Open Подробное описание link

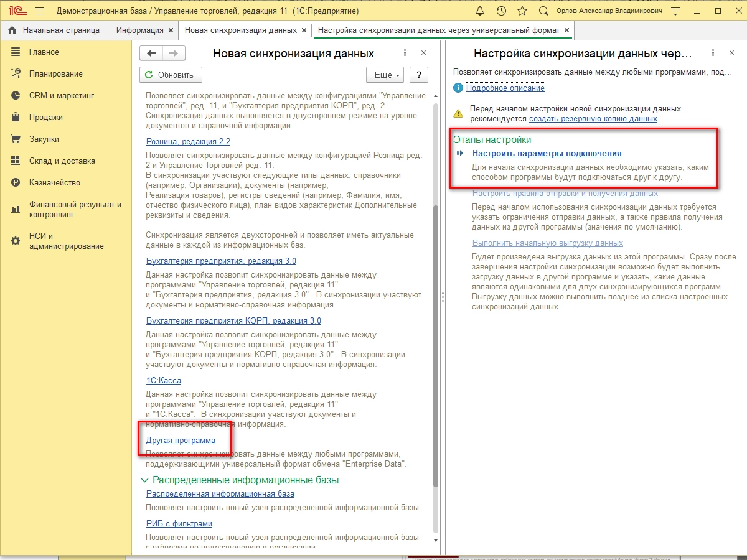(x=505, y=88)
